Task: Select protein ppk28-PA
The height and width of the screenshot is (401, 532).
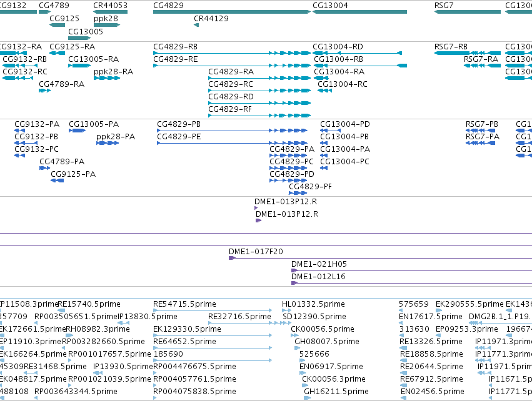Action: coord(108,143)
